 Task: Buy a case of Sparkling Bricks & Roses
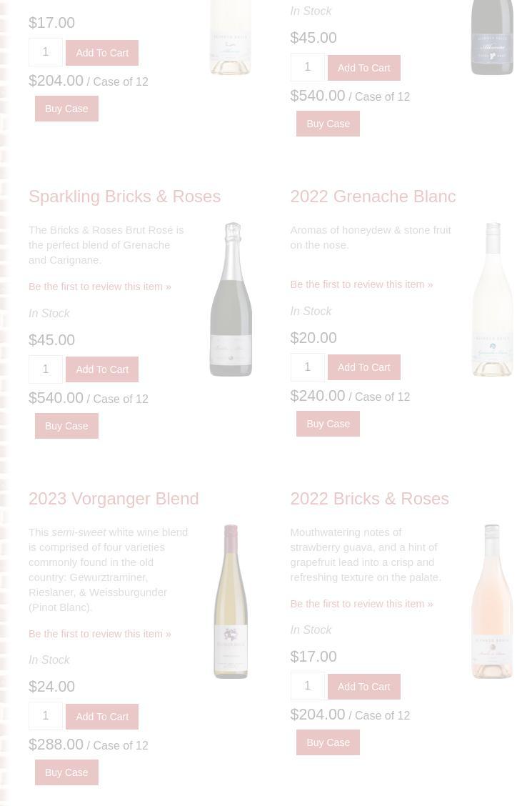pos(66,426)
